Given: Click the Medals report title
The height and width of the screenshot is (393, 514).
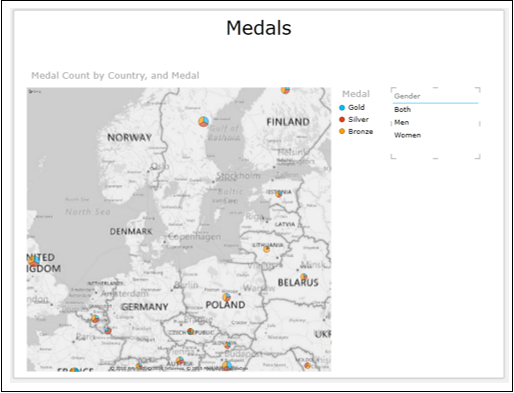Looking at the screenshot, I should (259, 28).
